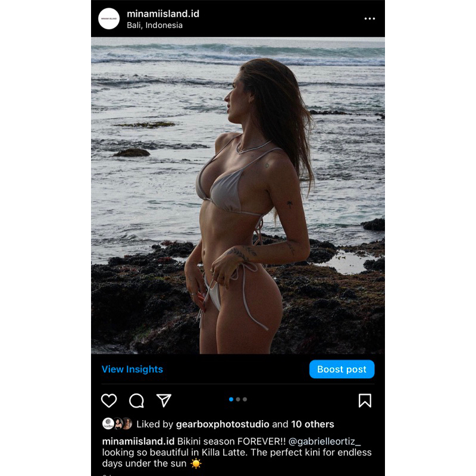The height and width of the screenshot is (476, 476).
Task: Go to the second carousel dot
Action: click(238, 399)
